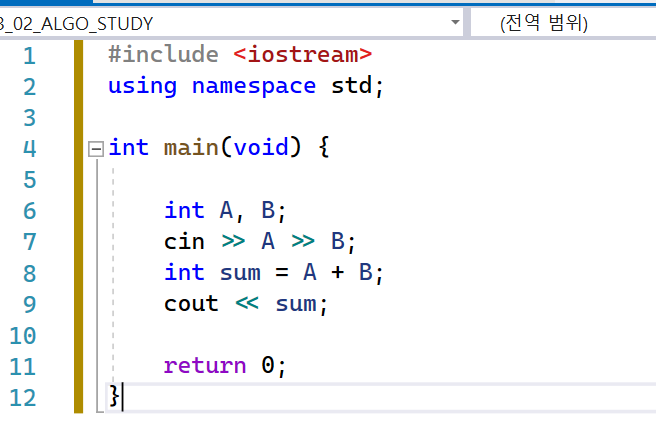Click line number 5 in the gutter
This screenshot has width=656, height=426.
pos(29,180)
